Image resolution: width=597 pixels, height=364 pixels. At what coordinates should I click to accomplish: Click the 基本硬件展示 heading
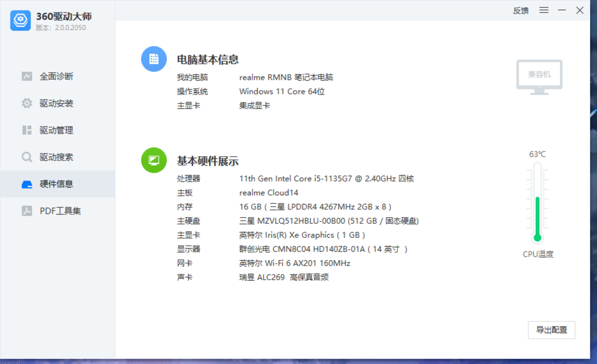pos(208,161)
